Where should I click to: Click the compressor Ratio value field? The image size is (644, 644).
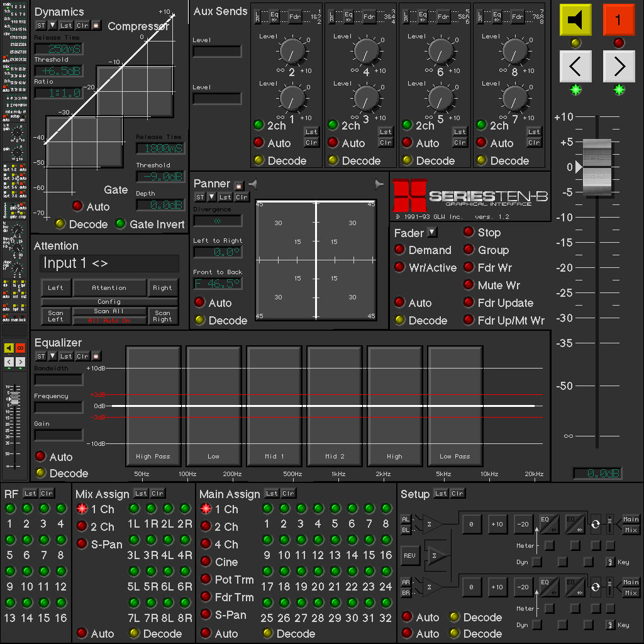click(58, 93)
